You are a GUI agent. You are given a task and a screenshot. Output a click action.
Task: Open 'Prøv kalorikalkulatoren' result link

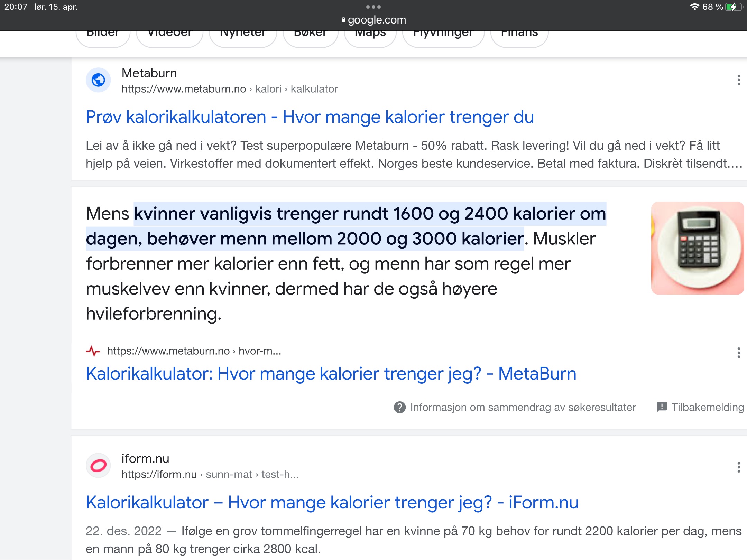click(310, 117)
